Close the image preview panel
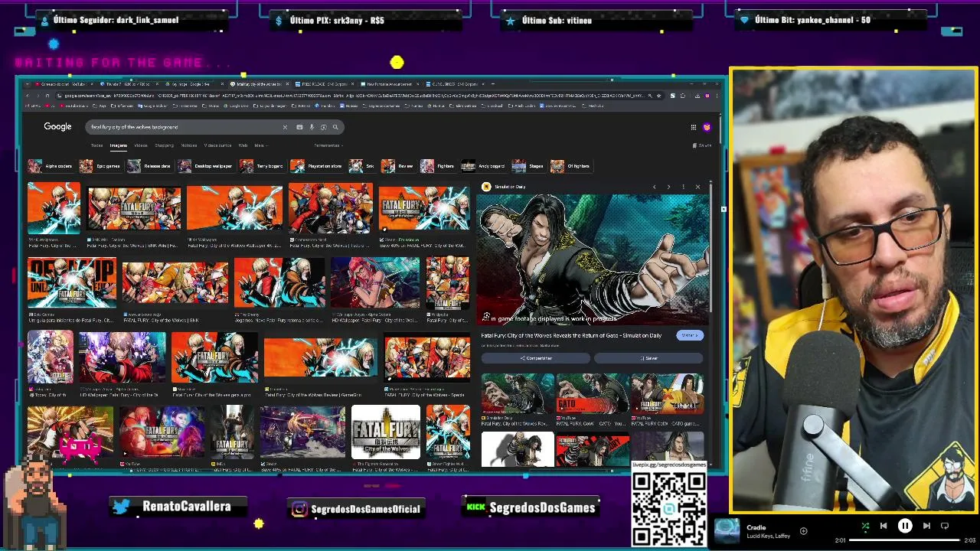This screenshot has width=980, height=551. coord(697,187)
